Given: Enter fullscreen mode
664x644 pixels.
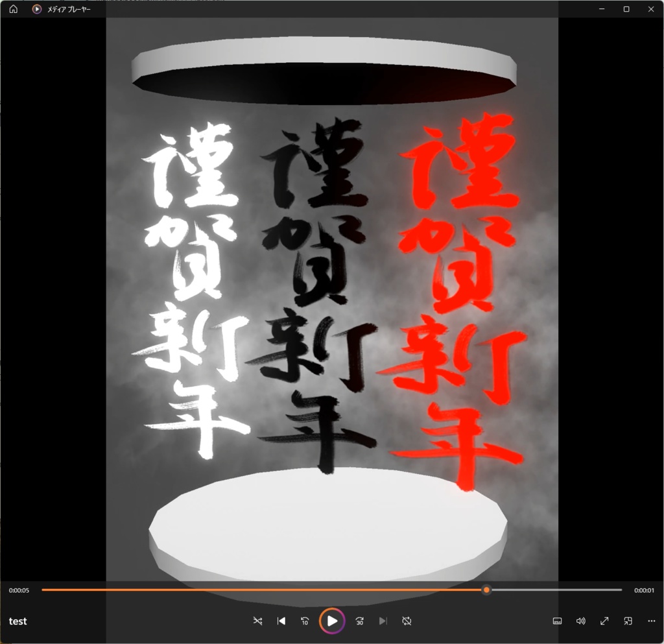Looking at the screenshot, I should pyautogui.click(x=604, y=621).
